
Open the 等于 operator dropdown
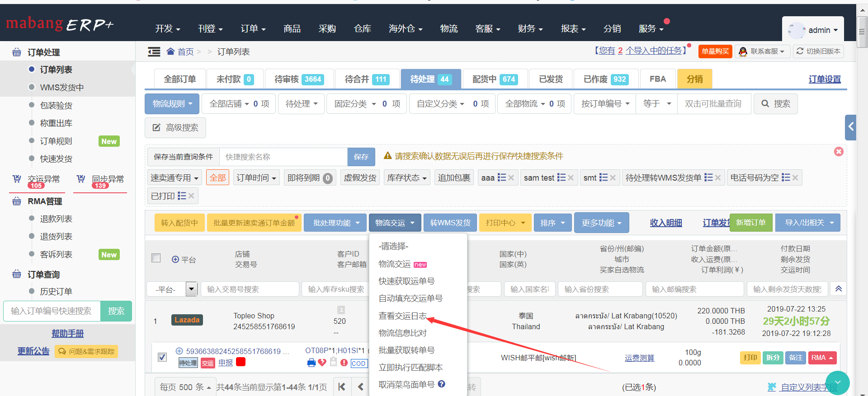click(656, 104)
